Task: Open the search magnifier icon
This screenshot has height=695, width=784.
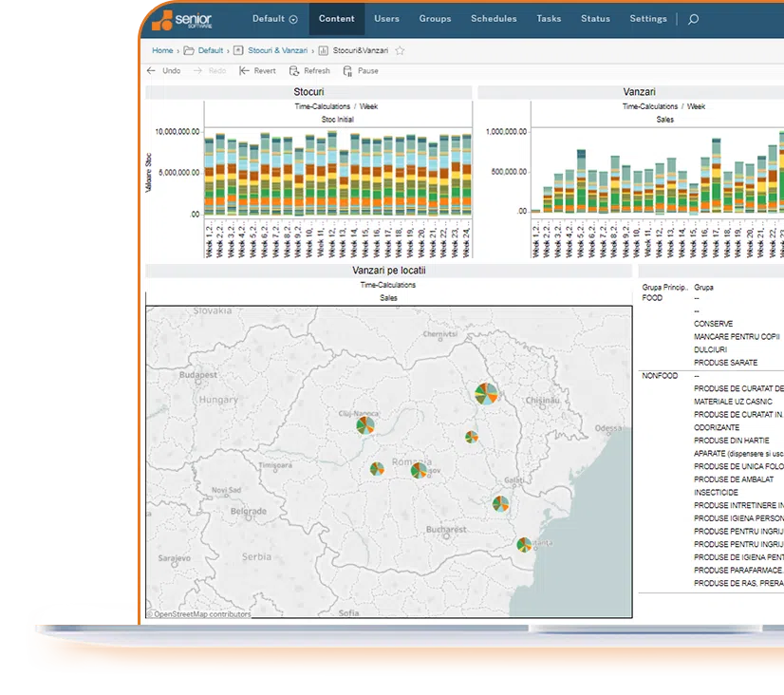Action: click(693, 19)
